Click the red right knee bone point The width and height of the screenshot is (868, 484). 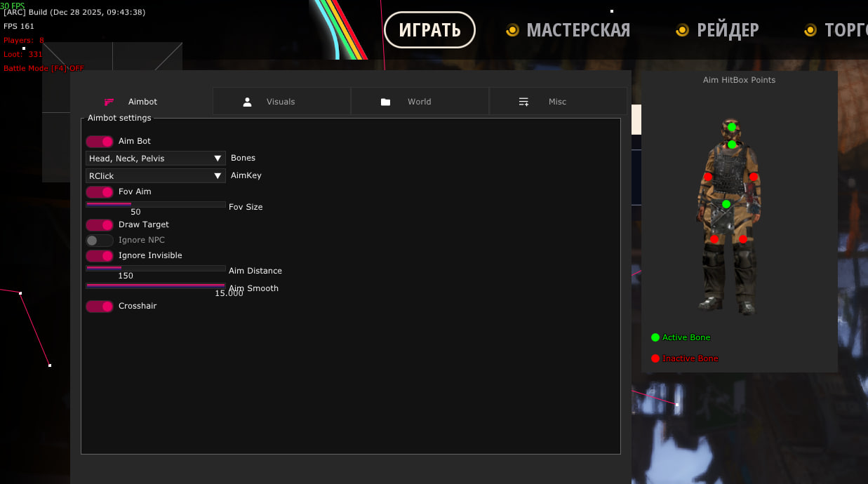point(743,239)
